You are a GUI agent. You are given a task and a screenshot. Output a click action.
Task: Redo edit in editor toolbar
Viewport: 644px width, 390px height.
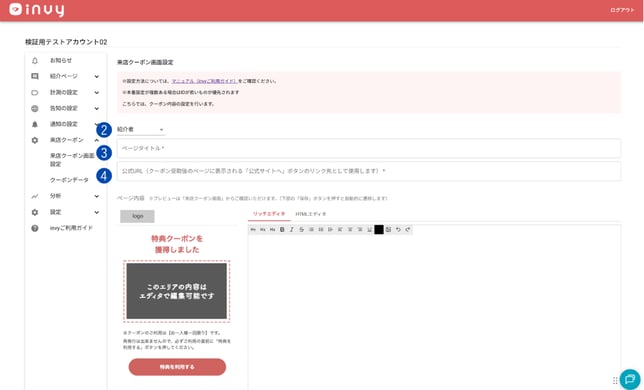pyautogui.click(x=407, y=229)
